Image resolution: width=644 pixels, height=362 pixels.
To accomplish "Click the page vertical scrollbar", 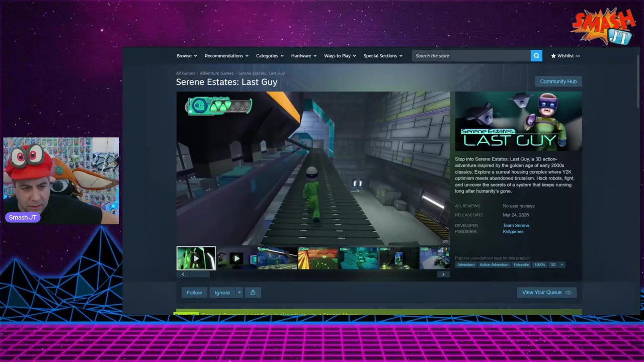I will click(x=638, y=80).
